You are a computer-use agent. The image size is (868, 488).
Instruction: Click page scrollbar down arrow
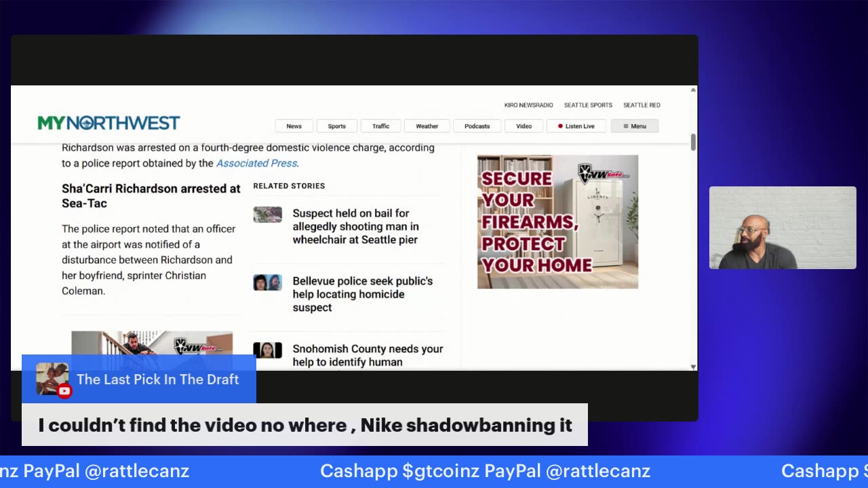(x=693, y=367)
